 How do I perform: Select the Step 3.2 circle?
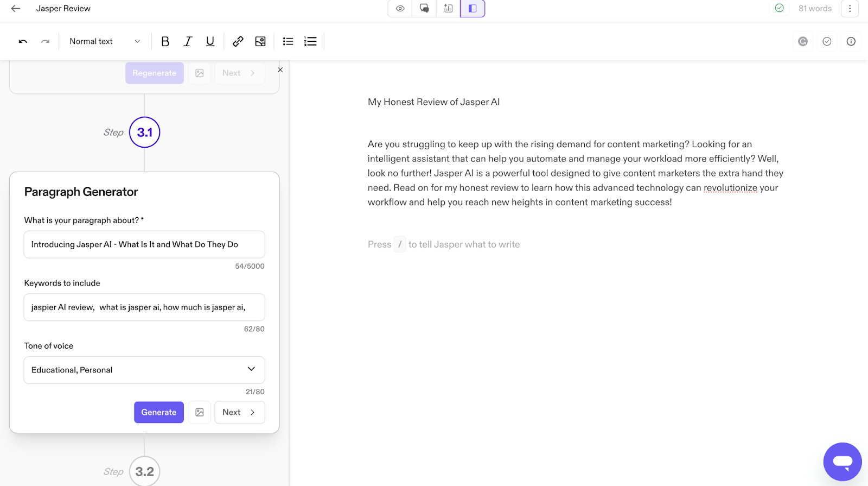tap(145, 471)
